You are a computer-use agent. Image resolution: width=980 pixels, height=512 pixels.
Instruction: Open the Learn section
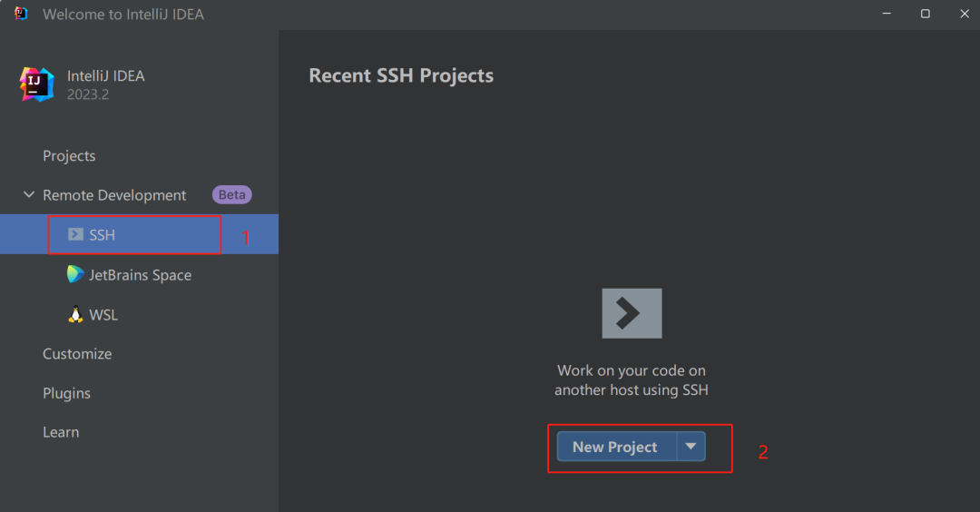[x=61, y=432]
